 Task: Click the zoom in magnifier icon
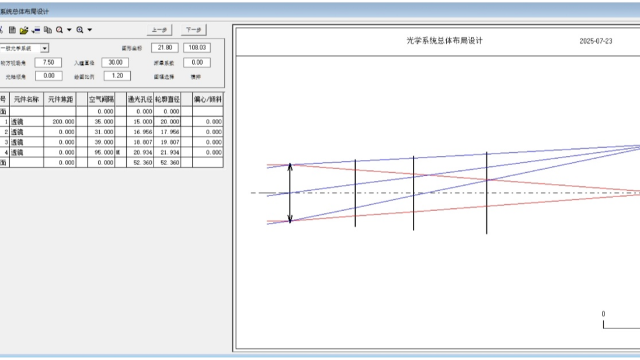coord(80,30)
